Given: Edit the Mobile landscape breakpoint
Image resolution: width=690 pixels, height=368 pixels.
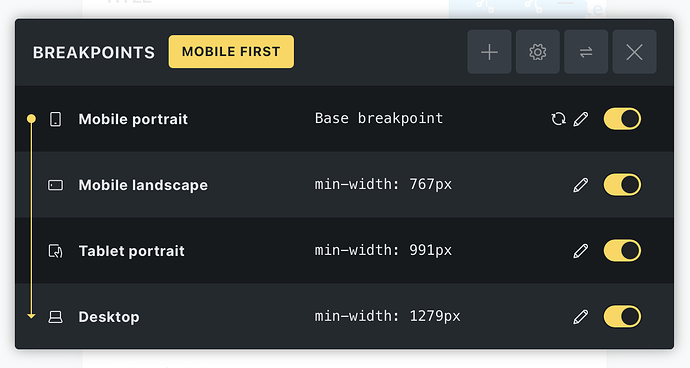Looking at the screenshot, I should [581, 185].
